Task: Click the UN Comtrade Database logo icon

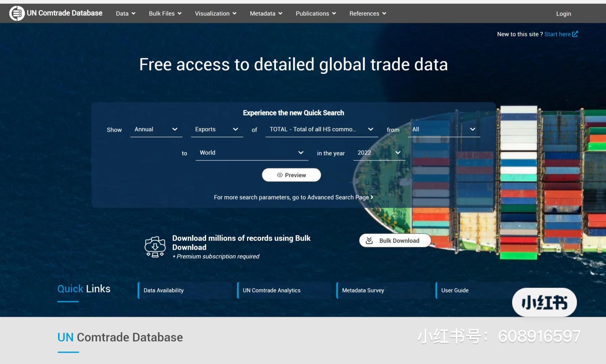Action: click(x=17, y=13)
